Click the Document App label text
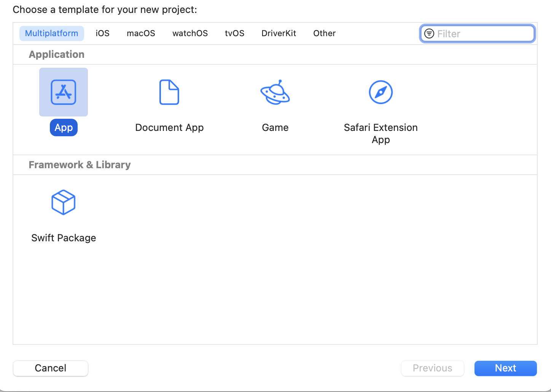 pyautogui.click(x=169, y=127)
